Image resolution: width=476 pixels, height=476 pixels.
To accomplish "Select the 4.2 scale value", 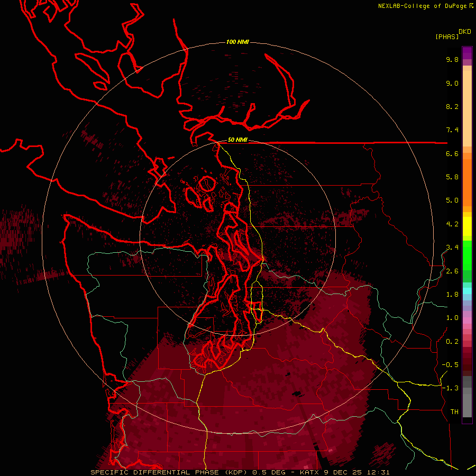I will 452,224.
